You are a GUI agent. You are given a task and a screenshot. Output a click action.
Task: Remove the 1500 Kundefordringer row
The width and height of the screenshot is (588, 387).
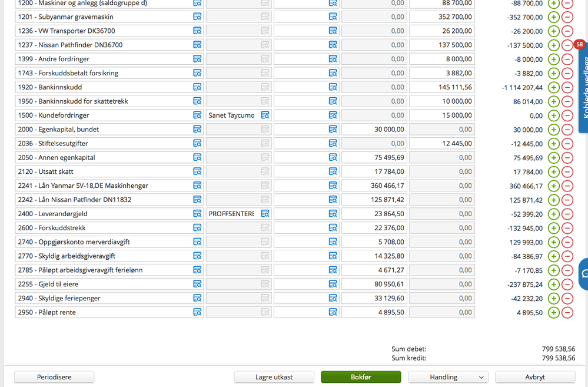(x=567, y=115)
